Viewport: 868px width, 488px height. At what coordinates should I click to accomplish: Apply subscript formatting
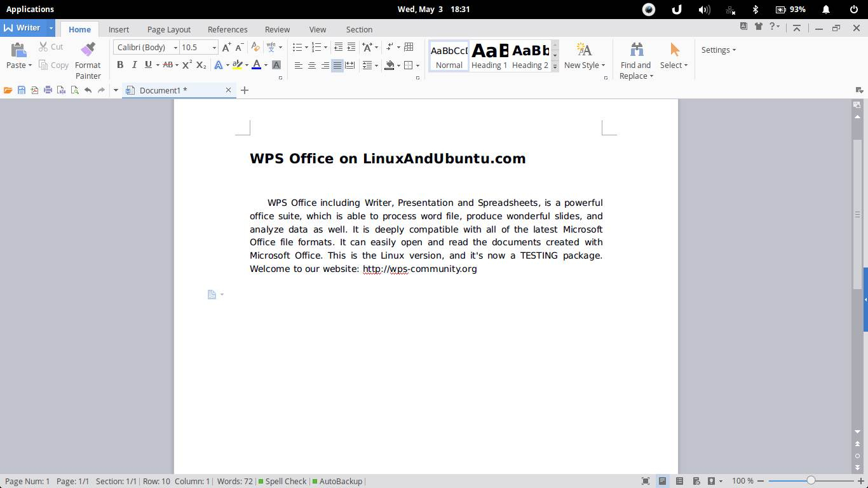pos(201,65)
